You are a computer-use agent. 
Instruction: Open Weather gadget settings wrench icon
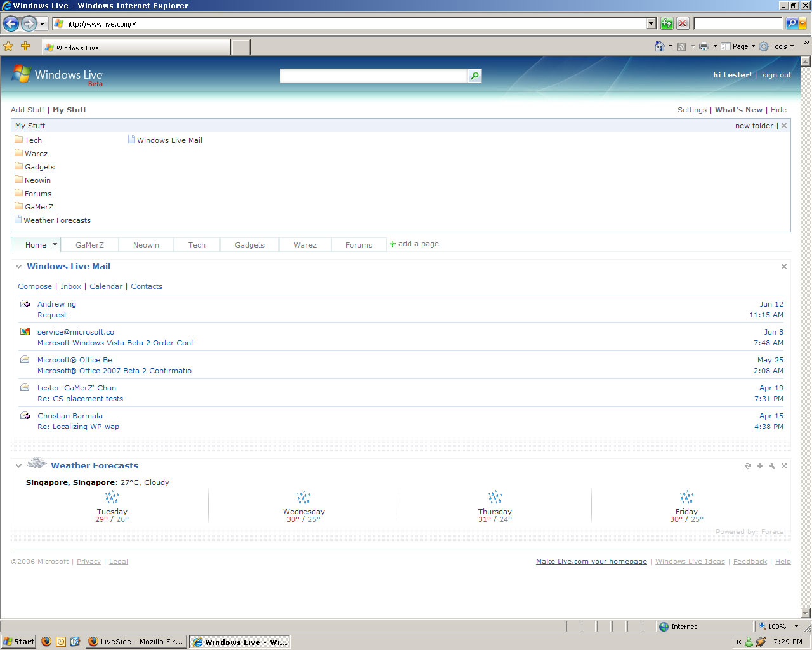[x=772, y=466]
